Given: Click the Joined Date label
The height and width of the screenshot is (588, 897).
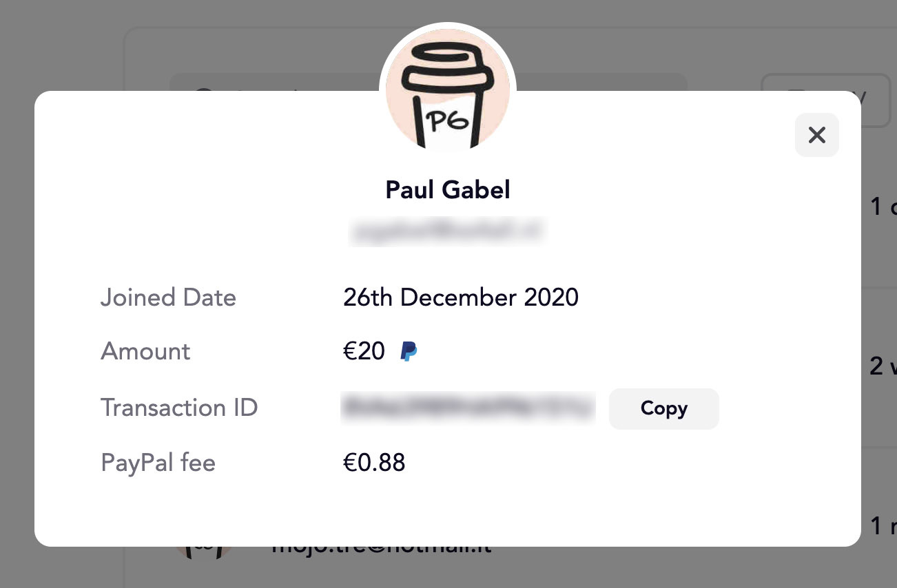Looking at the screenshot, I should (169, 297).
